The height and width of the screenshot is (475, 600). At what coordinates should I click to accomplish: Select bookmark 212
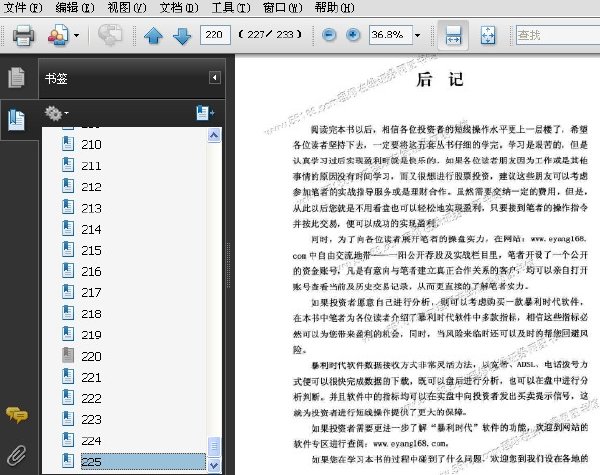tap(91, 187)
